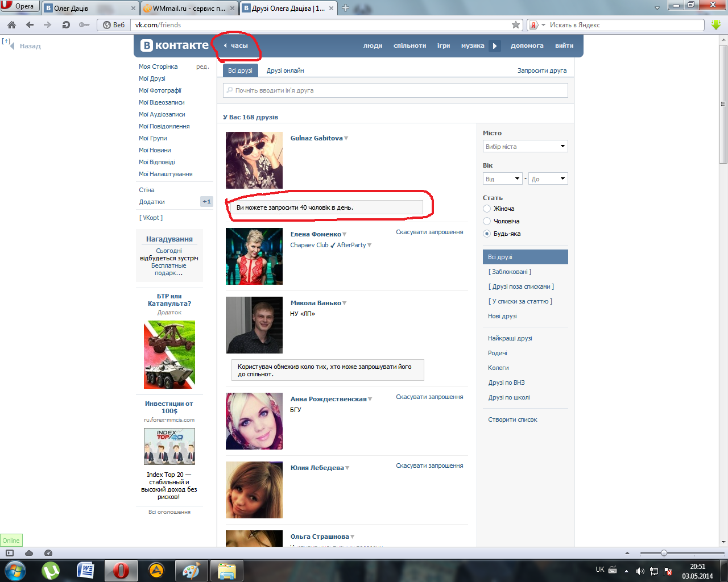728x582 pixels.
Task: Open the Найкращі друзі friend list
Action: (x=510, y=338)
